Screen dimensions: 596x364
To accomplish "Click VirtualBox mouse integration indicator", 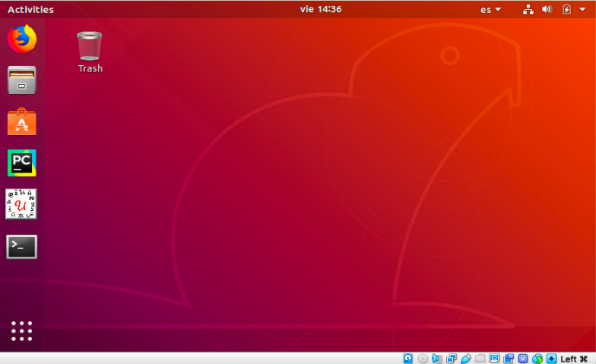I will point(537,358).
